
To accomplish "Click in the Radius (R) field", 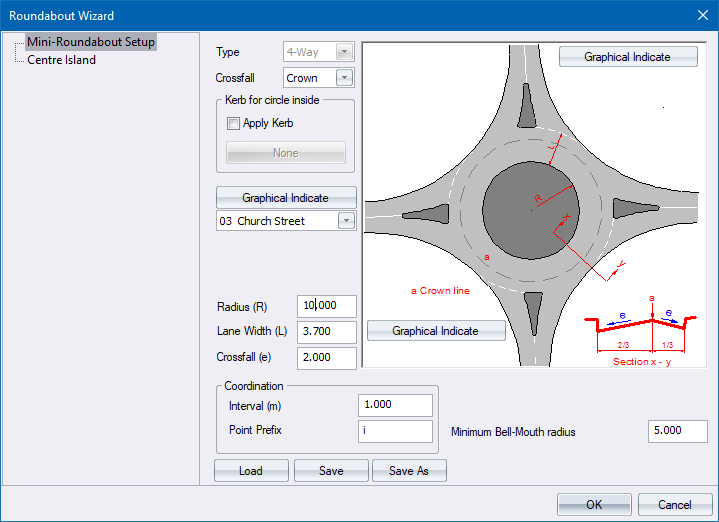I will pyautogui.click(x=326, y=307).
